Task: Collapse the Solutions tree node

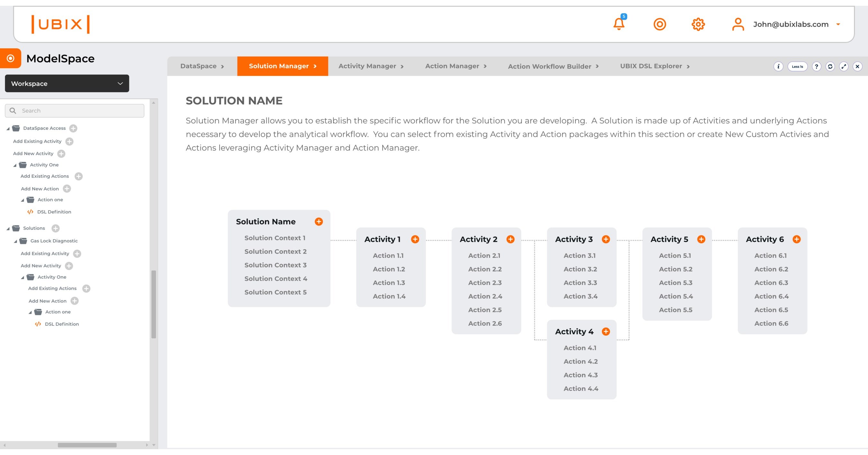Action: click(x=7, y=228)
